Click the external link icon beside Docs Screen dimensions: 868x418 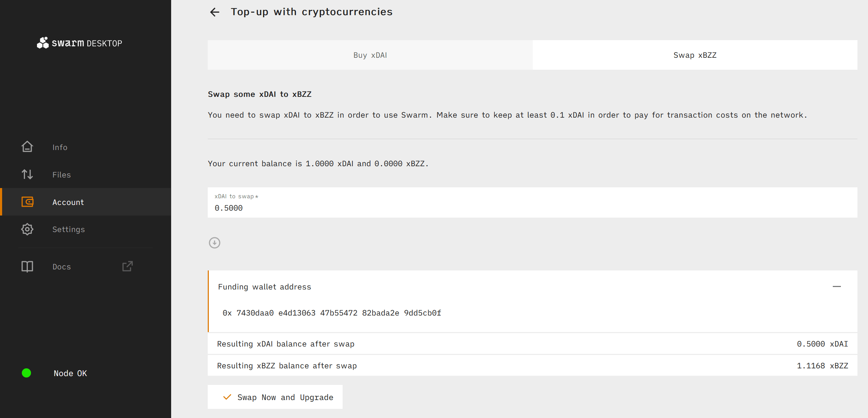coord(127,266)
